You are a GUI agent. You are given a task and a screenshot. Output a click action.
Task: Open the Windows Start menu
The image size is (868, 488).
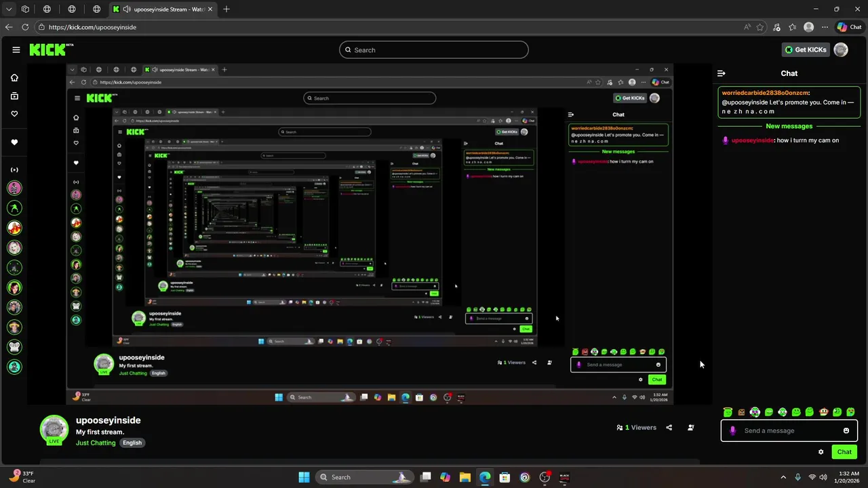(304, 477)
